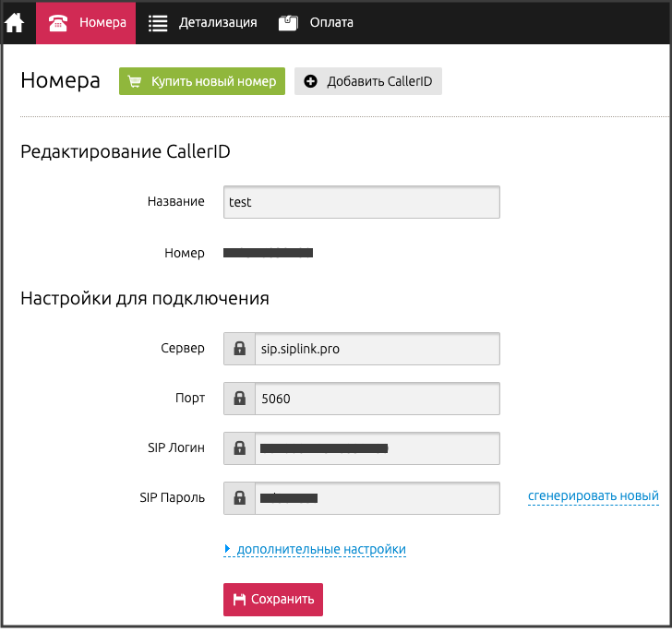Screen dimensions: 672x632
Task: Go to the Оплата tab
Action: (x=330, y=22)
